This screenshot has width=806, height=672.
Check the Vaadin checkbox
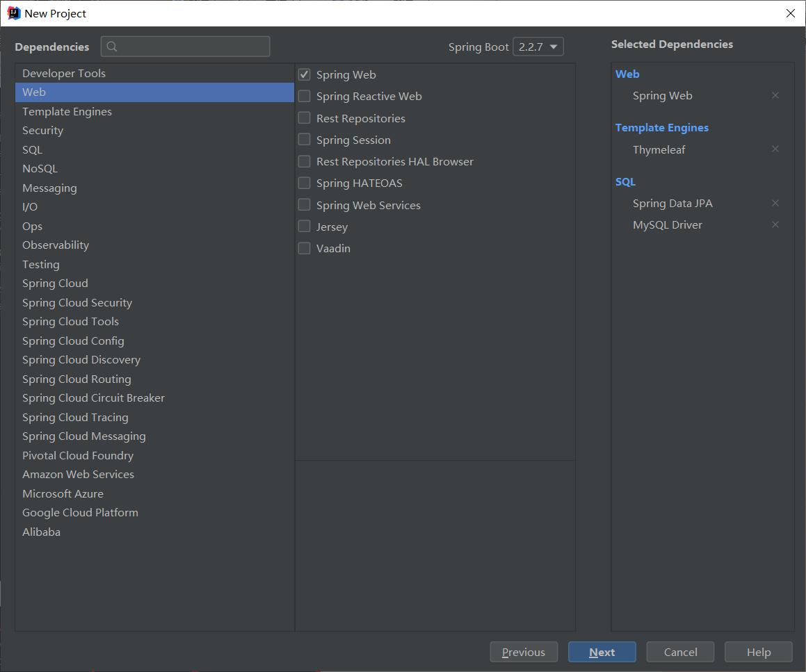pyautogui.click(x=305, y=248)
